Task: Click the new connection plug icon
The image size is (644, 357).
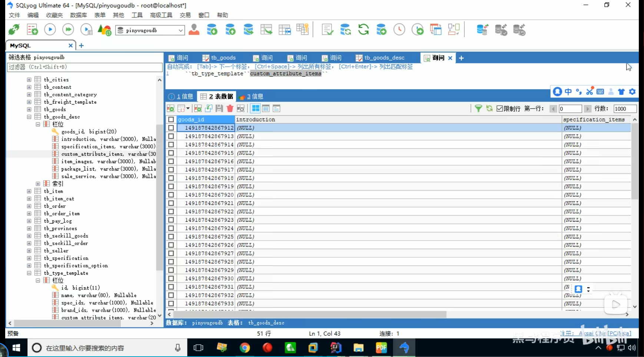Action: 14,29
